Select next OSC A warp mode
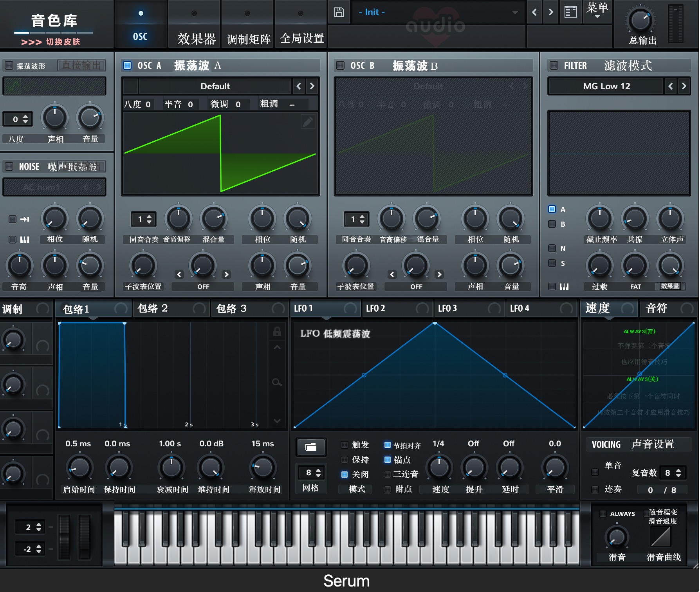This screenshot has height=592, width=700. click(226, 274)
